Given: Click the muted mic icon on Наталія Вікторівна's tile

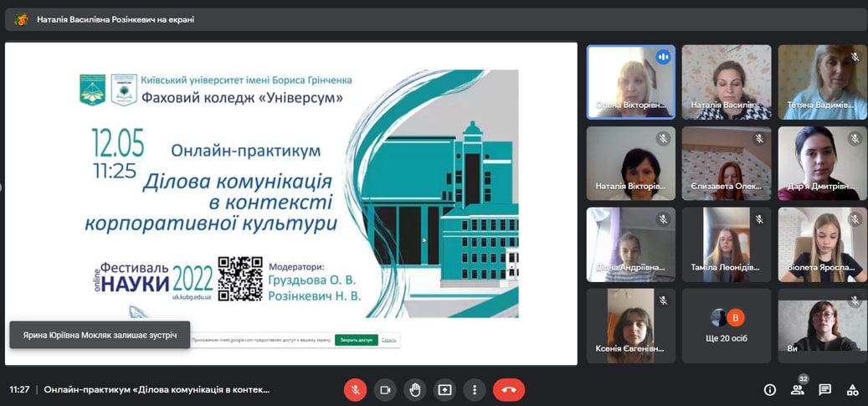Looking at the screenshot, I should pyautogui.click(x=663, y=138).
